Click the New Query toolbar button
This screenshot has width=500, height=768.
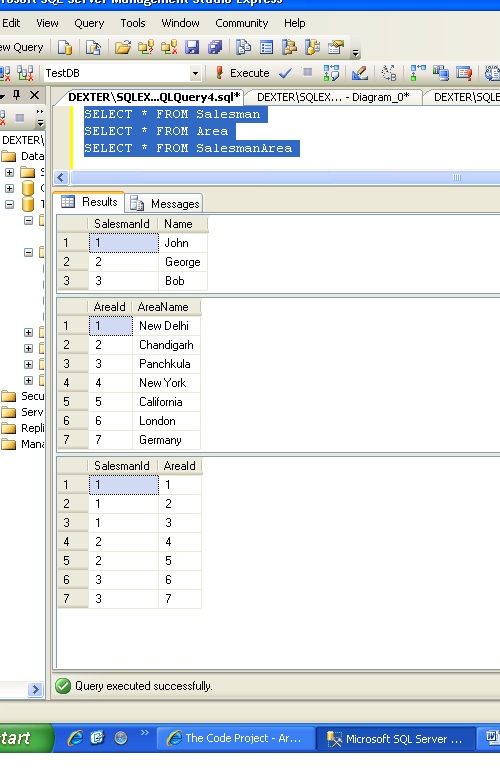click(x=22, y=48)
